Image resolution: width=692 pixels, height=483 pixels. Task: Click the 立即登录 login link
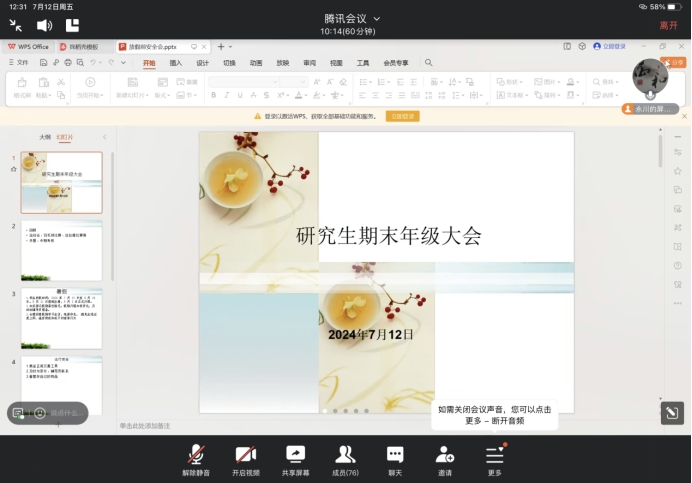[613, 46]
